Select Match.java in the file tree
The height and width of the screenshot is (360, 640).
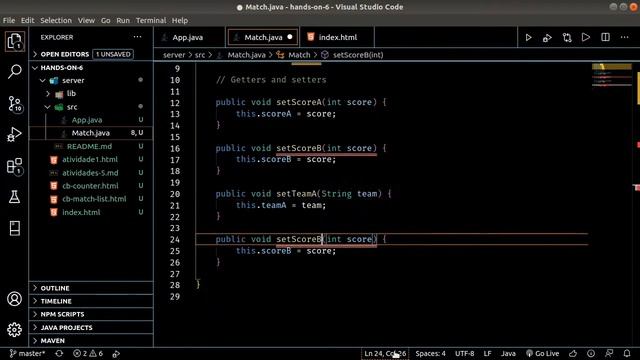[x=91, y=133]
